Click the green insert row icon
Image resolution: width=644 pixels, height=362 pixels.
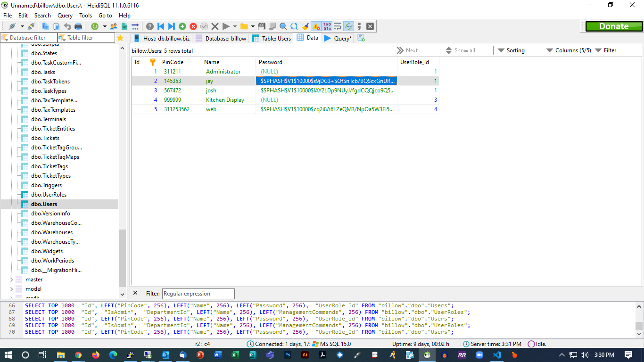tap(182, 26)
